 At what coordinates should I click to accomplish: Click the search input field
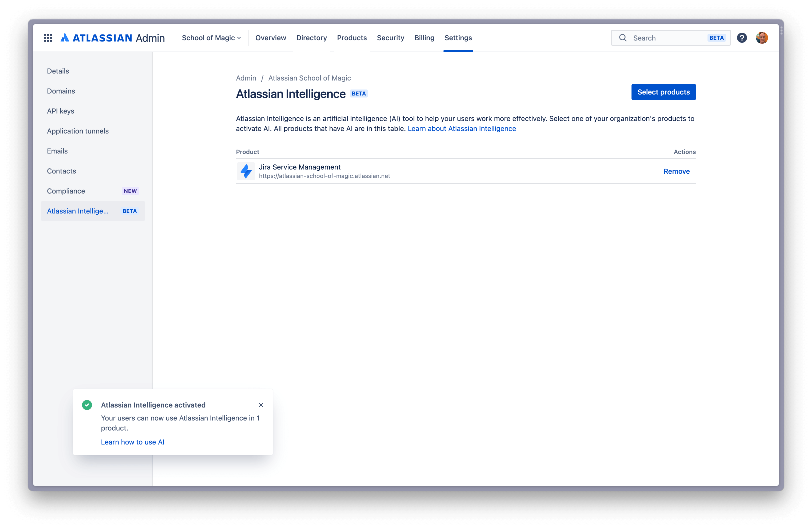pyautogui.click(x=669, y=37)
